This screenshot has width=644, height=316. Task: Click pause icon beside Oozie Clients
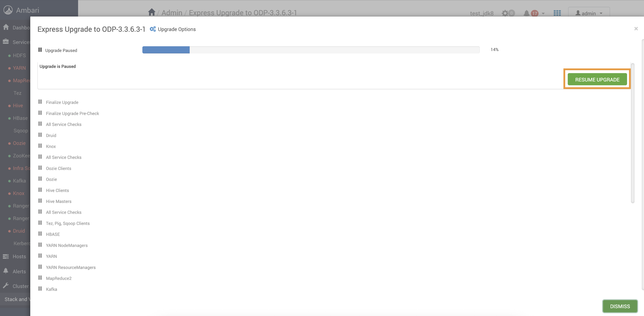pos(40,168)
